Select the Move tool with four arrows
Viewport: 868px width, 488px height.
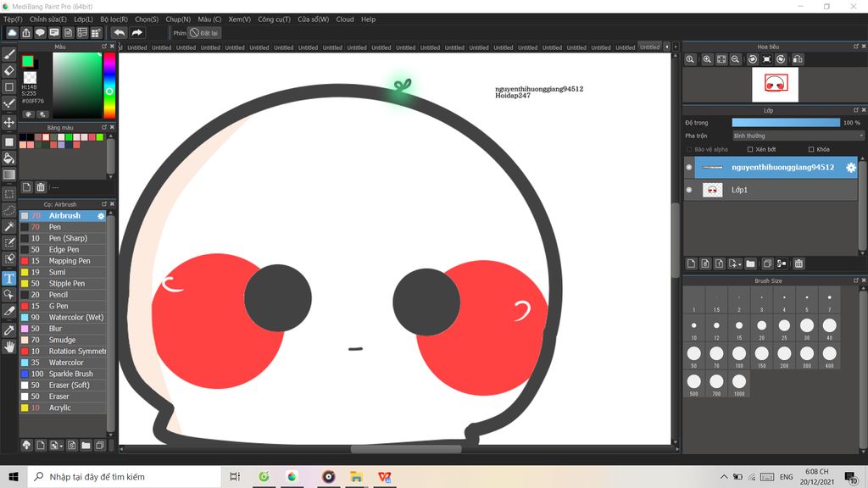click(8, 122)
